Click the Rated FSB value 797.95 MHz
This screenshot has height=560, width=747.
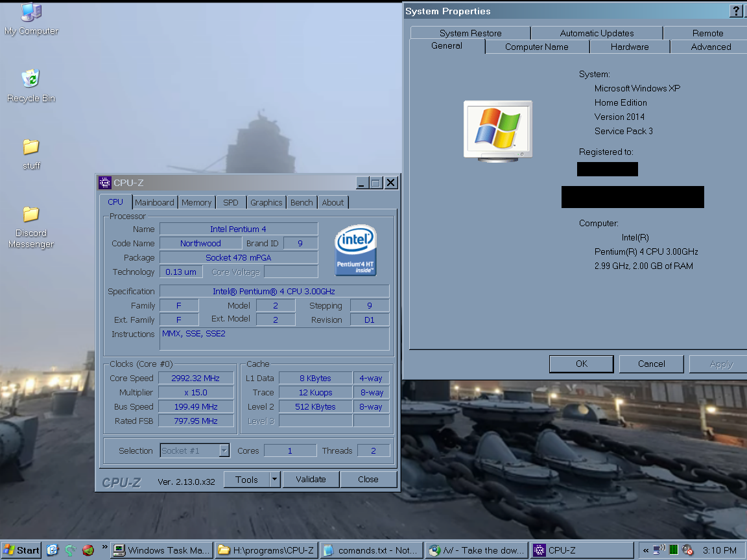196,421
